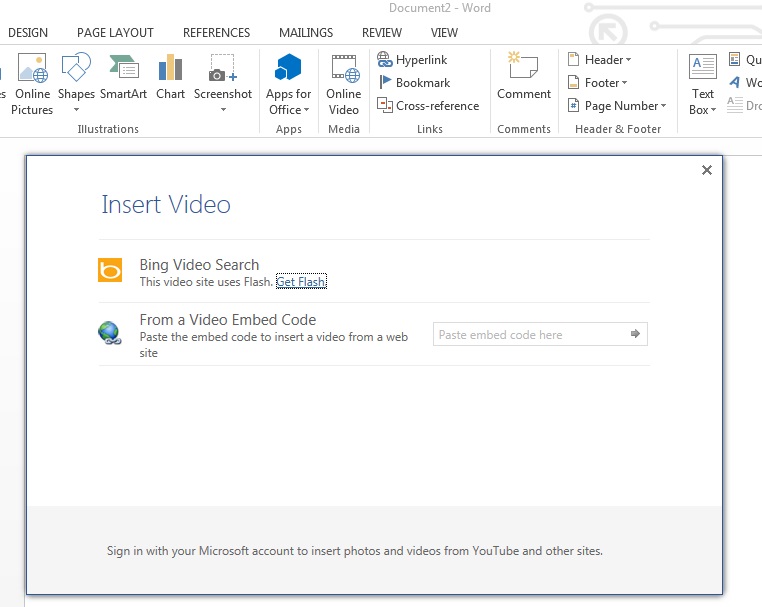The image size is (762, 607).
Task: Click the Bing Video Search logo
Action: click(110, 270)
